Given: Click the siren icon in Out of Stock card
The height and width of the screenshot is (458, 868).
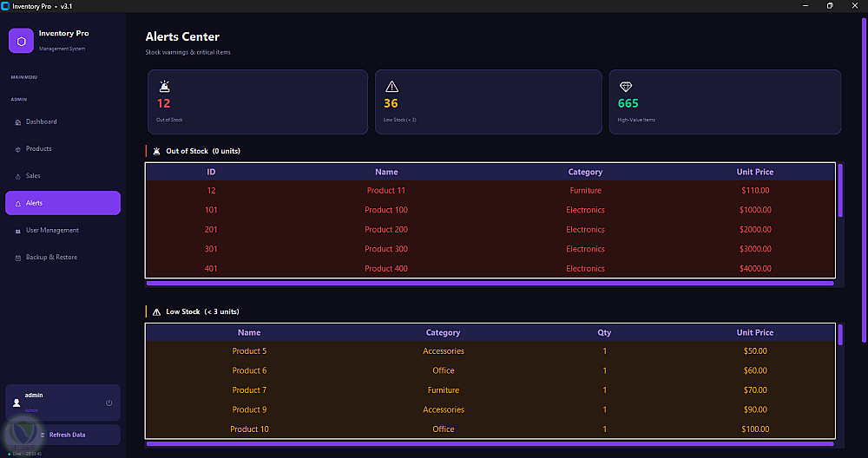Looking at the screenshot, I should (164, 86).
